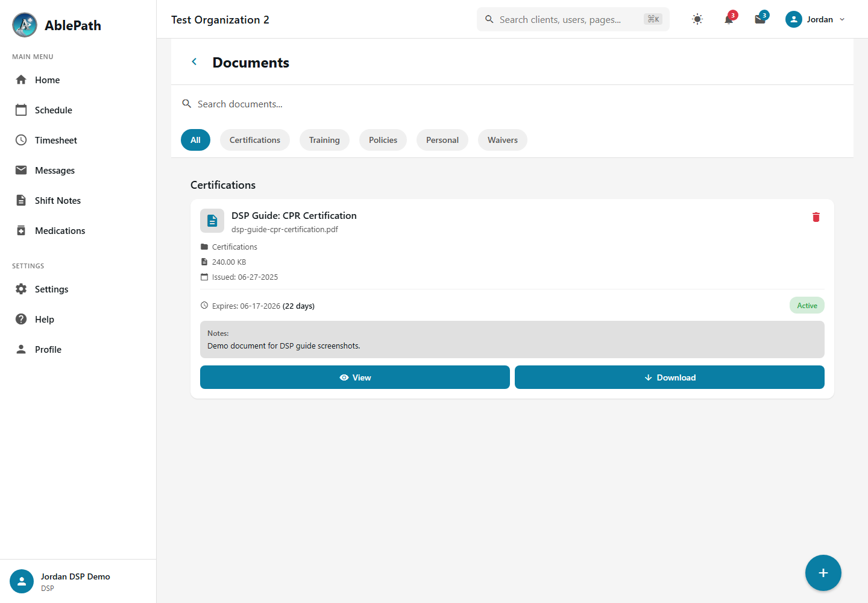868x603 pixels.
Task: Open Settings from sidebar
Action: click(78, 289)
